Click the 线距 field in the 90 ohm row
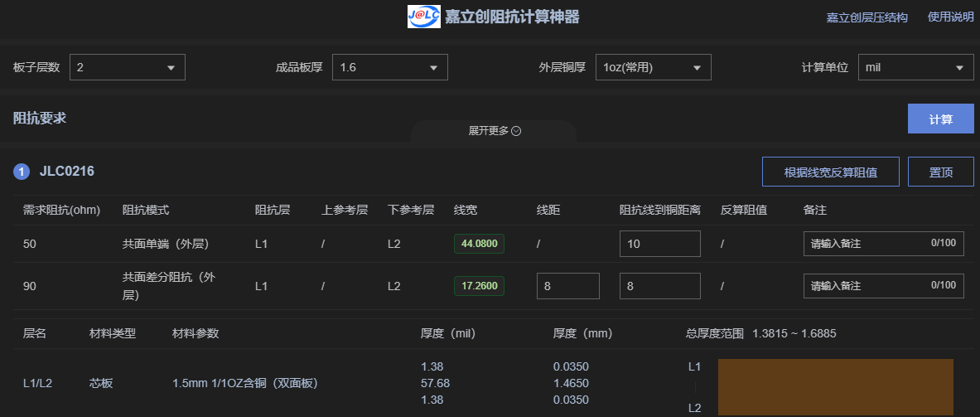This screenshot has height=417, width=980. (x=568, y=286)
